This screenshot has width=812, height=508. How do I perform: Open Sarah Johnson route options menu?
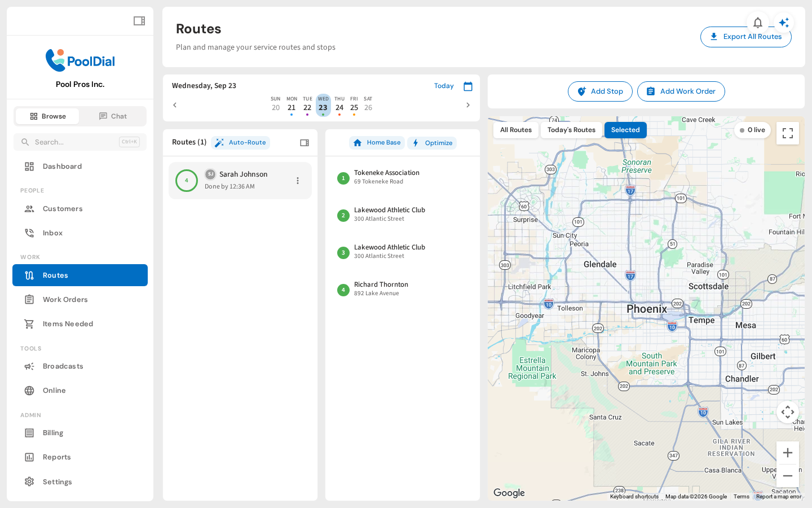[x=298, y=181]
